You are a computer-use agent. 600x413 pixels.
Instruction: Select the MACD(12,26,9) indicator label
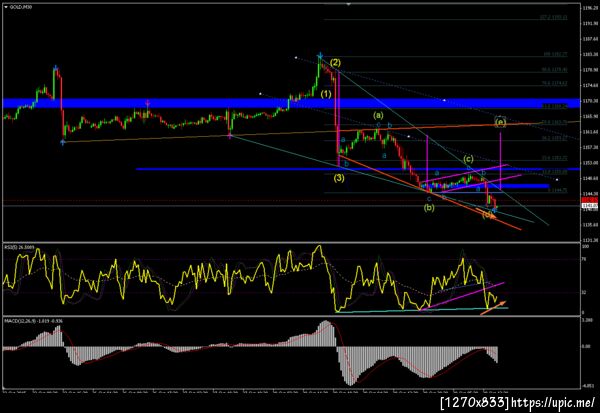pos(33,321)
